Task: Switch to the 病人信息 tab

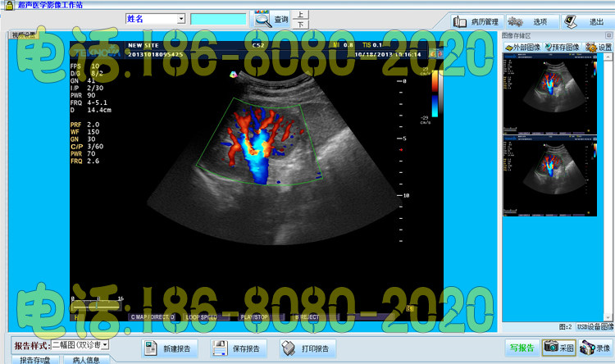Action: 86,360
